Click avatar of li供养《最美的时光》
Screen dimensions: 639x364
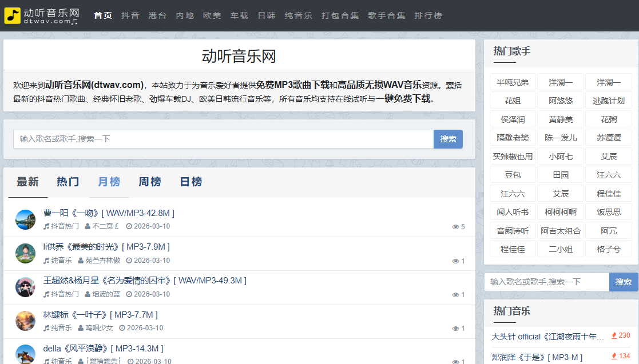pyautogui.click(x=25, y=253)
